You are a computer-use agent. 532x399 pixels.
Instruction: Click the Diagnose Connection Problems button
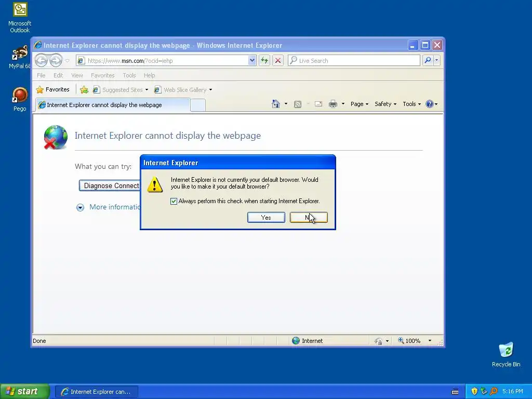pyautogui.click(x=110, y=185)
